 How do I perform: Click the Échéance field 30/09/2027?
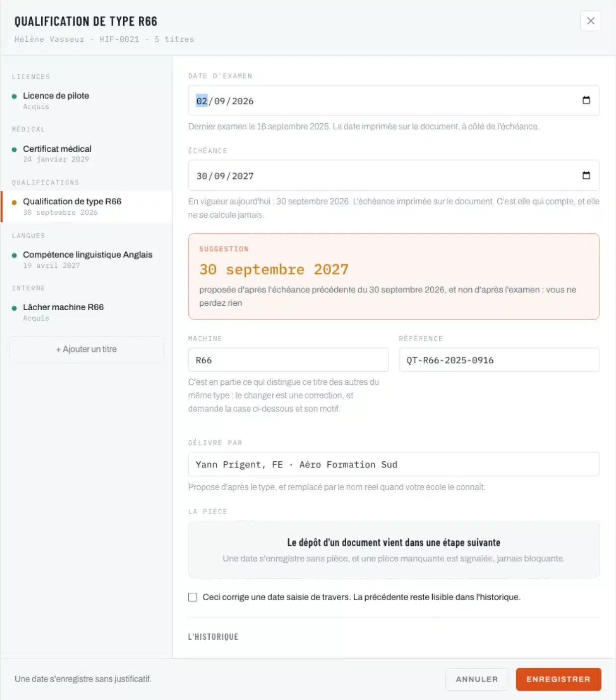(x=393, y=175)
